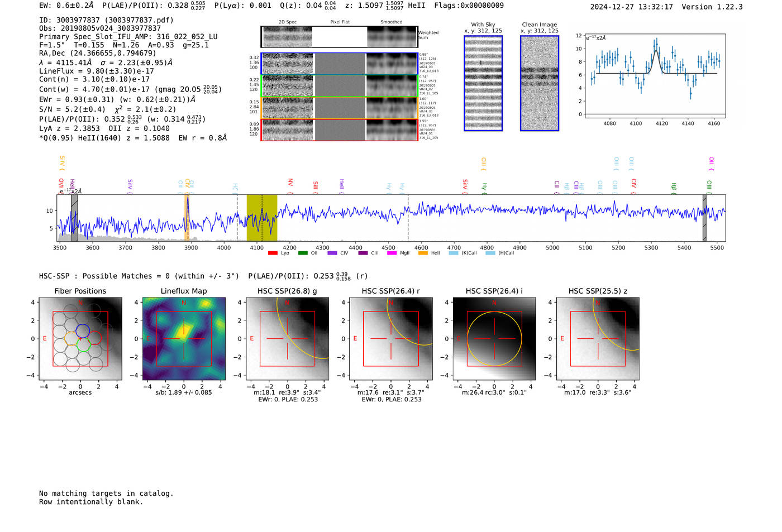782x532 pixels.
Task: Open the HSC SSP(26.4) r image
Action: point(391,338)
